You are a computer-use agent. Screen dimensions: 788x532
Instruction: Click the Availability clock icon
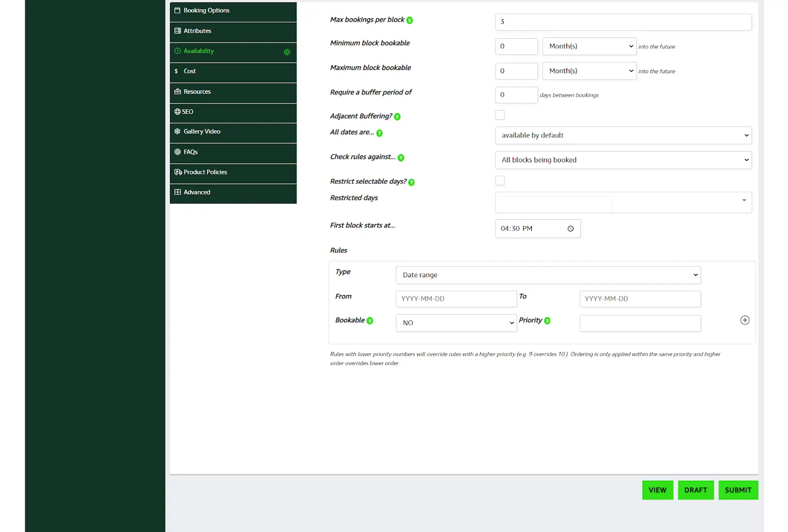[x=178, y=51]
